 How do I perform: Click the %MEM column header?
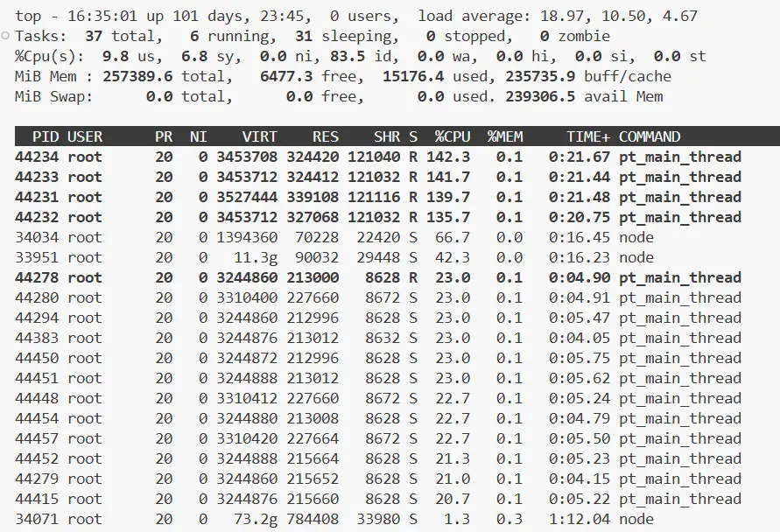[504, 136]
